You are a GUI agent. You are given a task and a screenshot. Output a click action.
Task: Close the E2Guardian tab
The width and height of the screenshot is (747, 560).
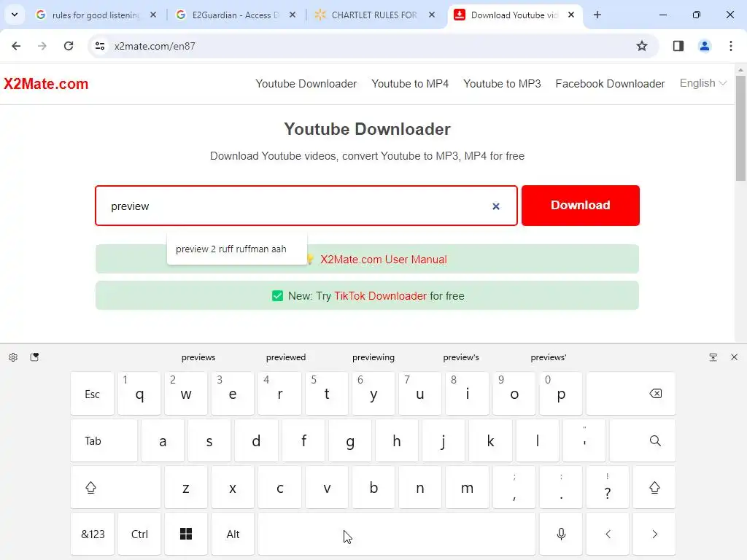[x=293, y=15]
